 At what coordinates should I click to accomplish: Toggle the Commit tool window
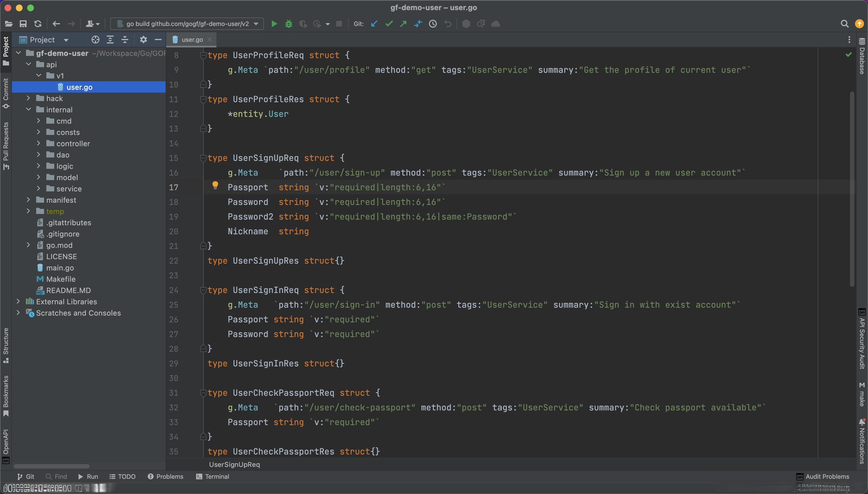coord(6,93)
